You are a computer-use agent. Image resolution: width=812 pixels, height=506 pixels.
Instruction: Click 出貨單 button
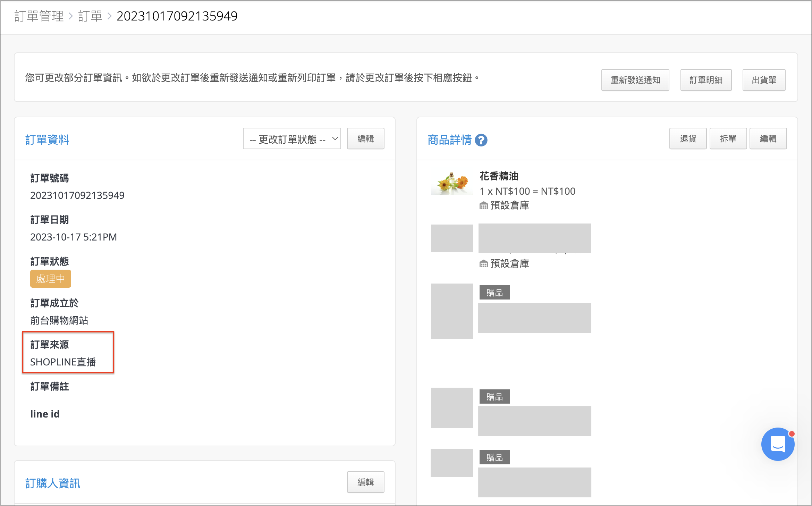764,80
